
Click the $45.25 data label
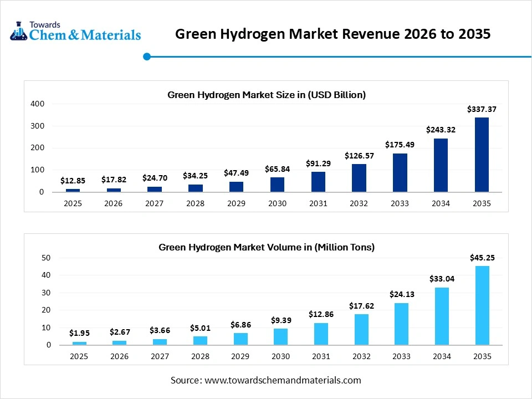pos(482,257)
